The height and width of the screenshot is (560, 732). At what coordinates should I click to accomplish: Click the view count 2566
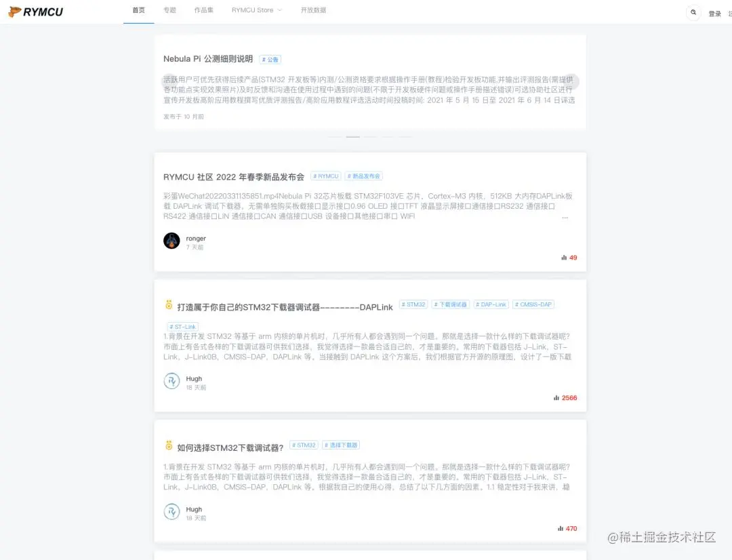[x=569, y=398]
